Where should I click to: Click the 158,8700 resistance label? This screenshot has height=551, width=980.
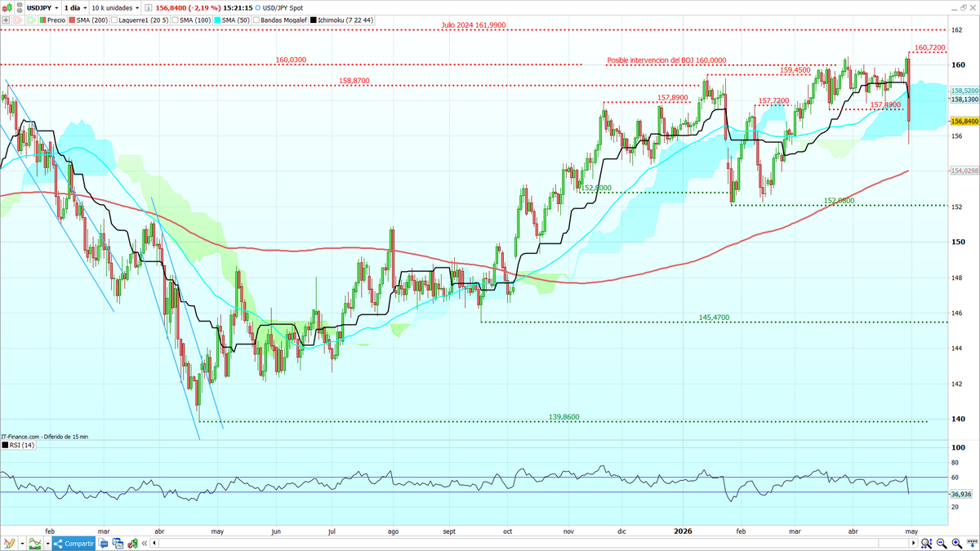pyautogui.click(x=354, y=81)
